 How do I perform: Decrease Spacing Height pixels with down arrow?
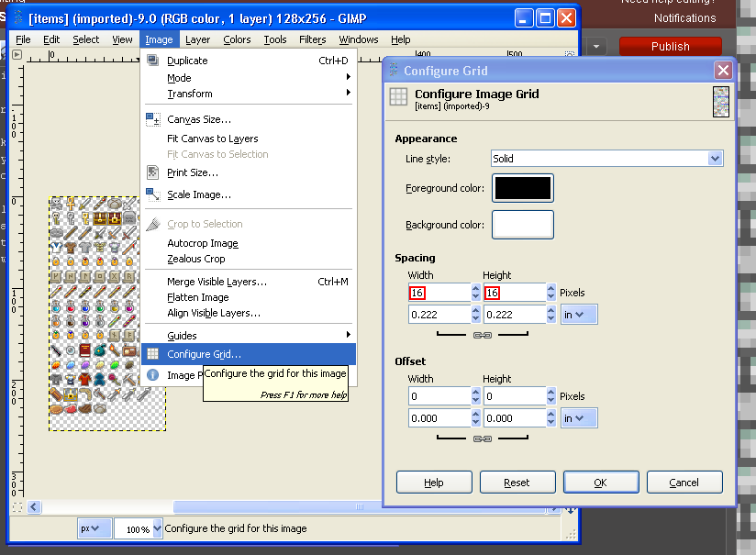point(551,297)
